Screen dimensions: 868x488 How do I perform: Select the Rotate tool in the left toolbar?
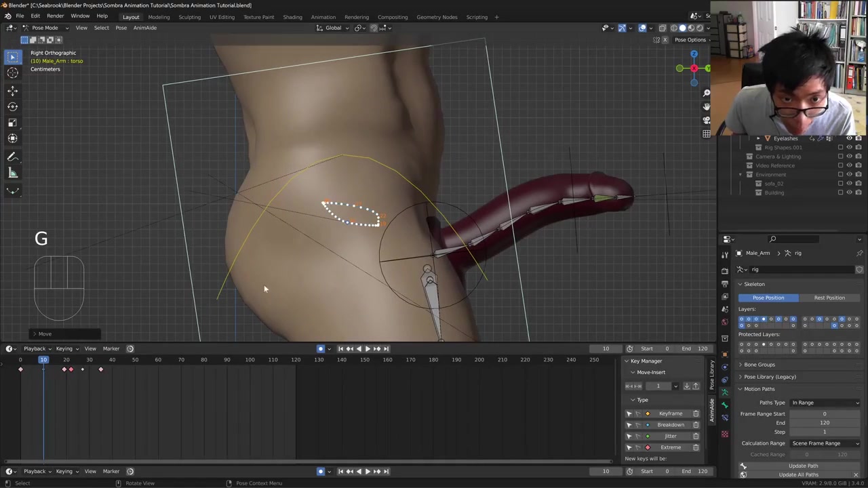tap(12, 106)
